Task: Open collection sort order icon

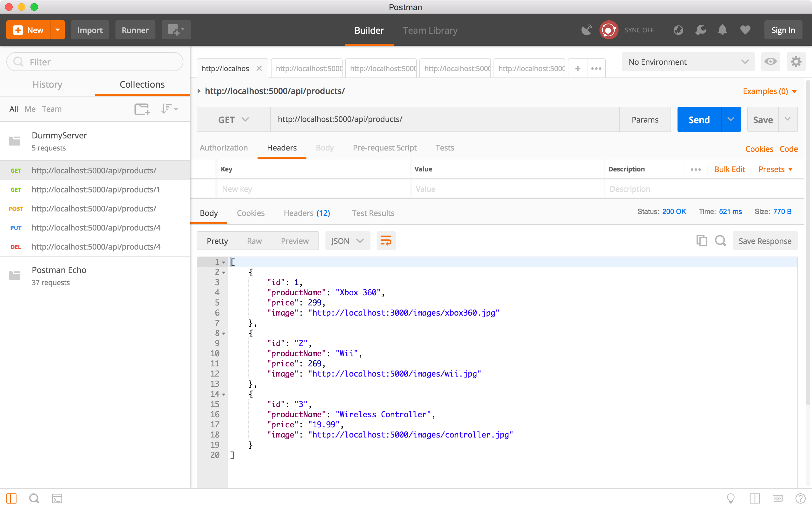Action: click(x=169, y=109)
